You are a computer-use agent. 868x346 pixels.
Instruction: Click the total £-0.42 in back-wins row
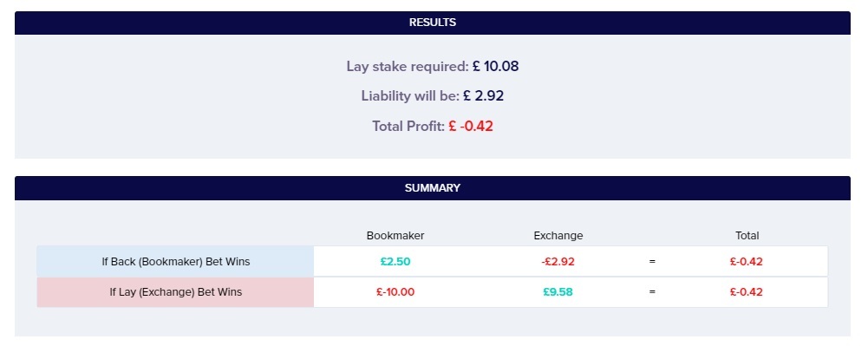[747, 262]
